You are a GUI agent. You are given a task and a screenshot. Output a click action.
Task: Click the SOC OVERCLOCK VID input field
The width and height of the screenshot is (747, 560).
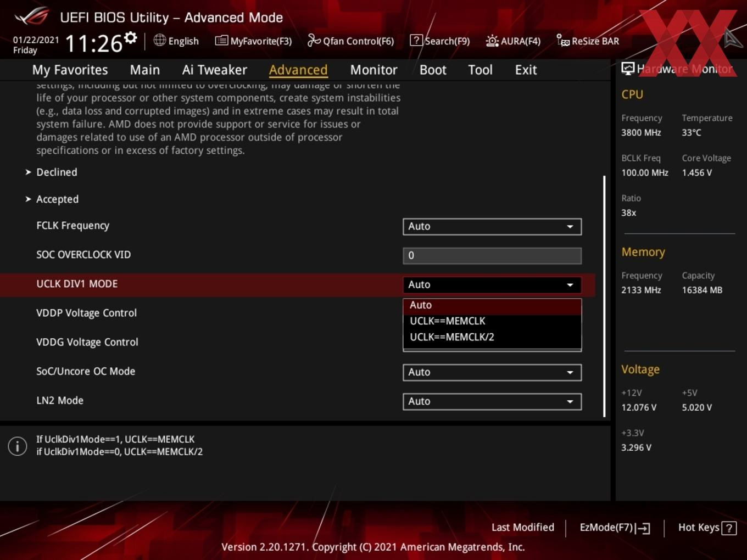(x=492, y=255)
